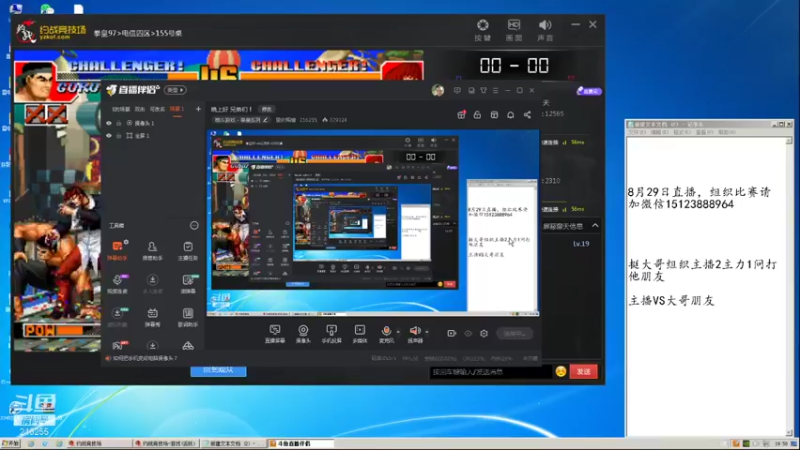
Task: Edit the stream category pencil icon
Action: [x=265, y=120]
